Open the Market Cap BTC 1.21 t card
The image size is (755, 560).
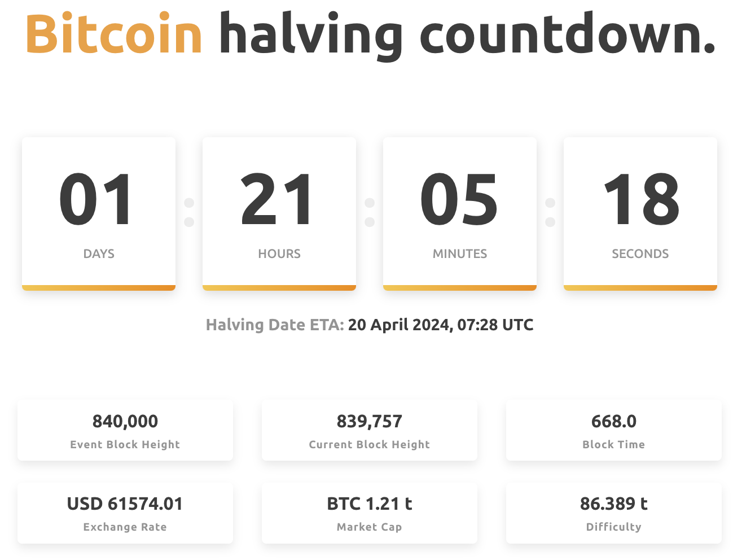(x=370, y=513)
